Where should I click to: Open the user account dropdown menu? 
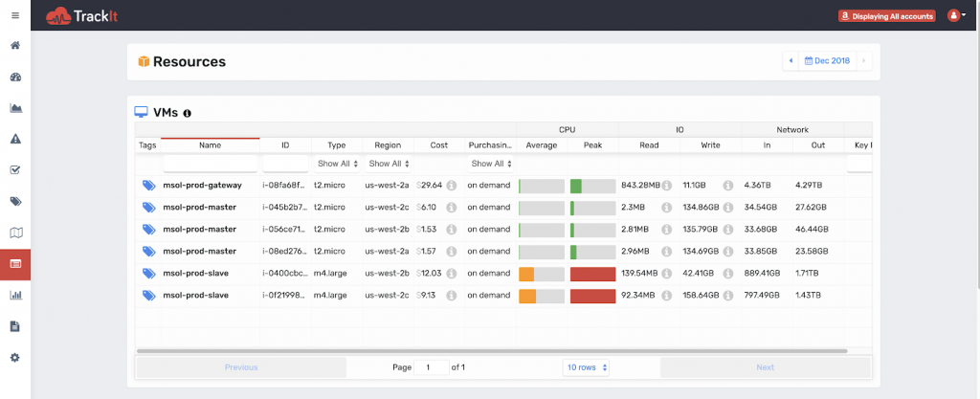[956, 15]
